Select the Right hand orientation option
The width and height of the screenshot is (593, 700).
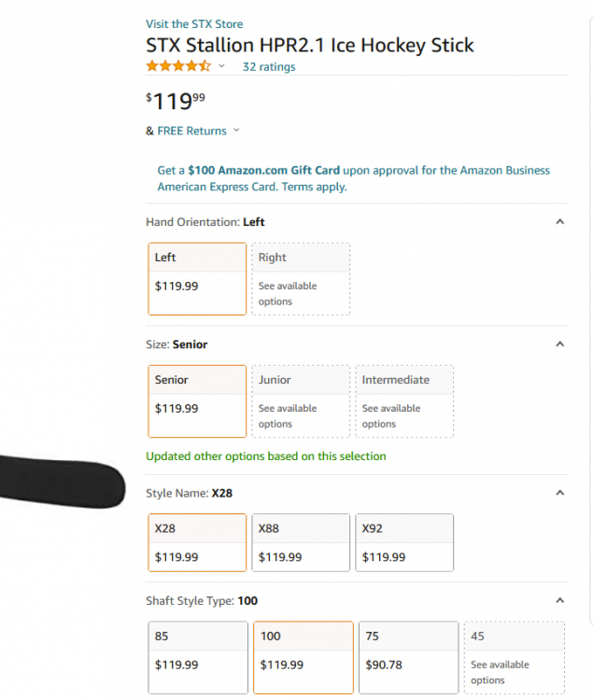tap(301, 278)
